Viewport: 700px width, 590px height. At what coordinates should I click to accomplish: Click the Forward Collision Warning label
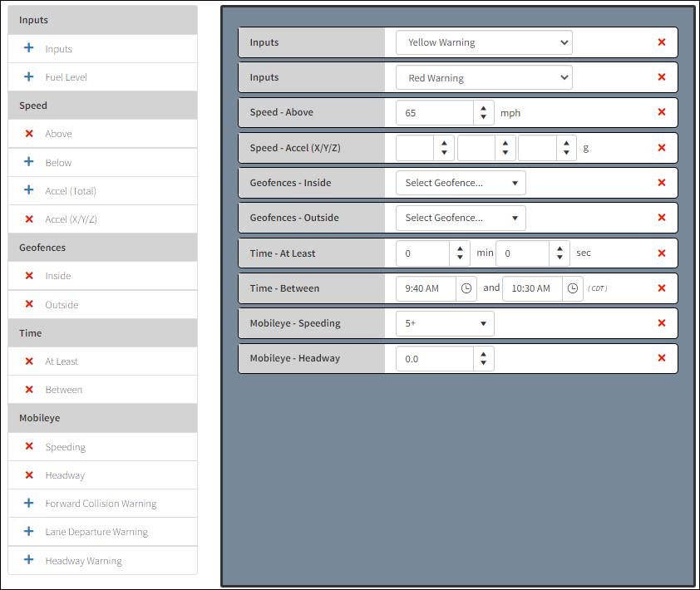tap(101, 504)
